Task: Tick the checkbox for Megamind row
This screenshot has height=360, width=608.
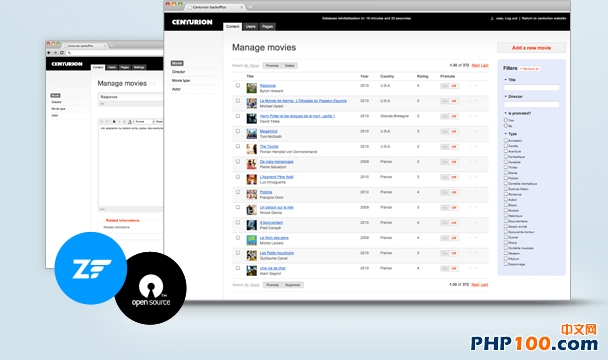Action: click(238, 131)
